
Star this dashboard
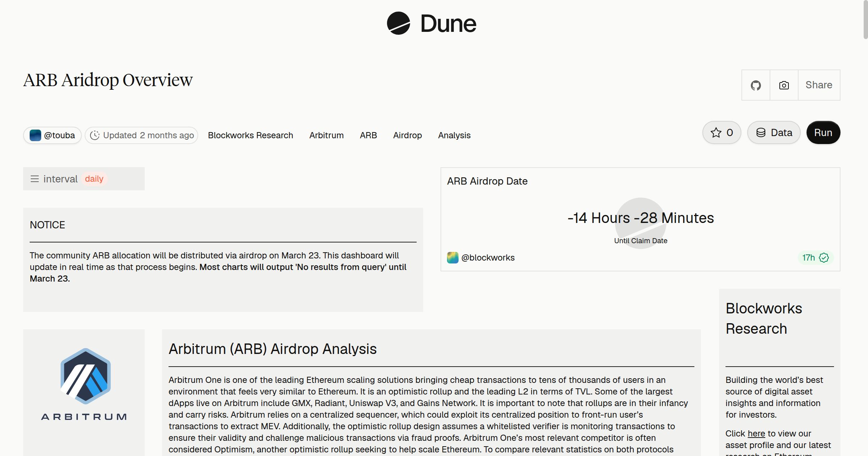(722, 132)
